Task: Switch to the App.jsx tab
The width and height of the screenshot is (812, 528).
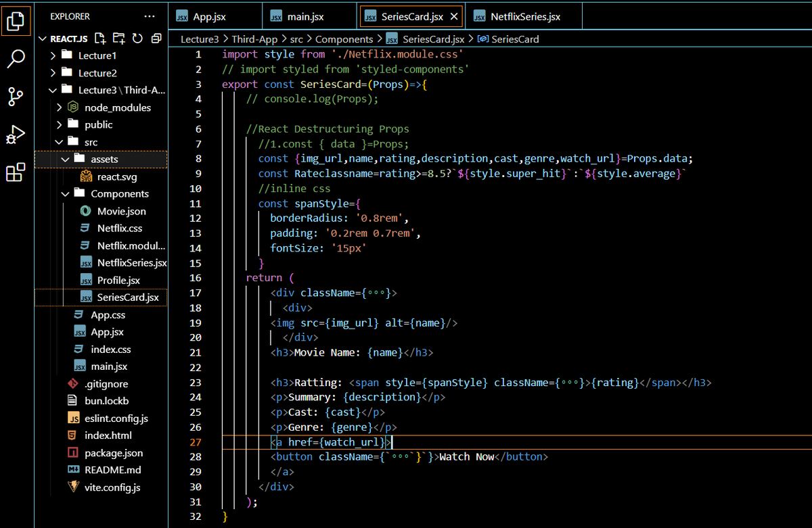Action: click(215, 16)
